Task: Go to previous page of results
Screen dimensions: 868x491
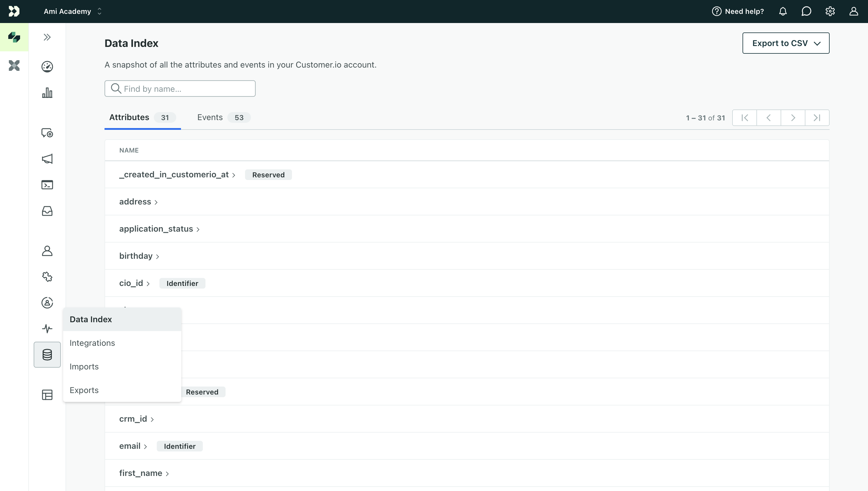Action: 769,118
